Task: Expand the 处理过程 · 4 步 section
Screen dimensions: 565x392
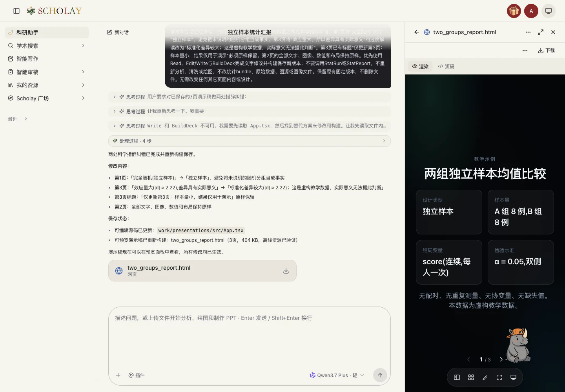Action: [250, 141]
